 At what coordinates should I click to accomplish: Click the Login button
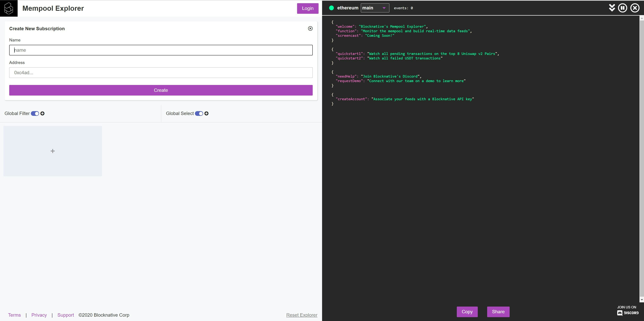307,9
